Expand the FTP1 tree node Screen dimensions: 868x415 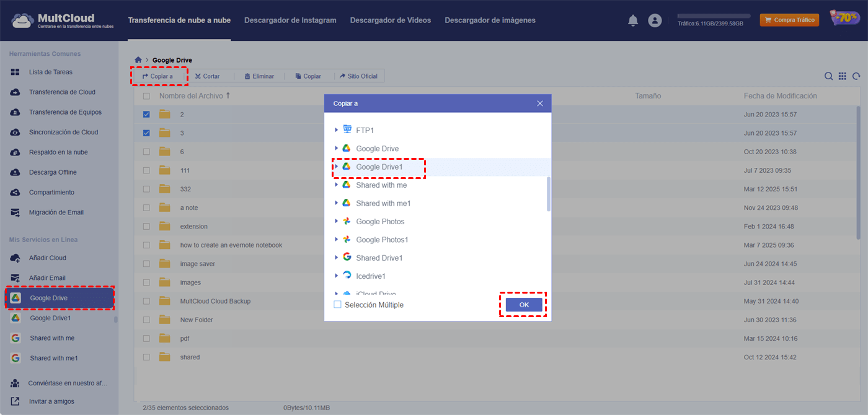[337, 130]
